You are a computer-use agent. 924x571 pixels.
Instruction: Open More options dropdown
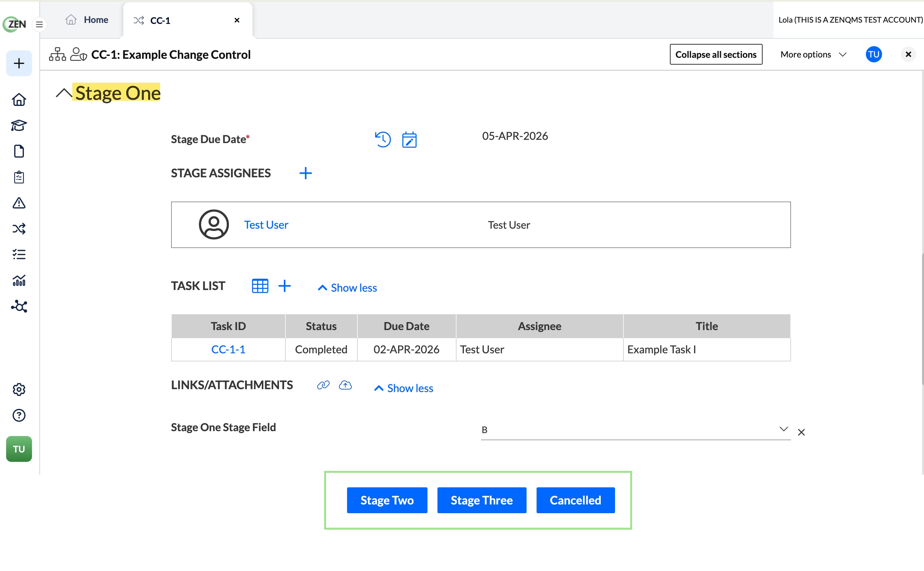(x=813, y=54)
